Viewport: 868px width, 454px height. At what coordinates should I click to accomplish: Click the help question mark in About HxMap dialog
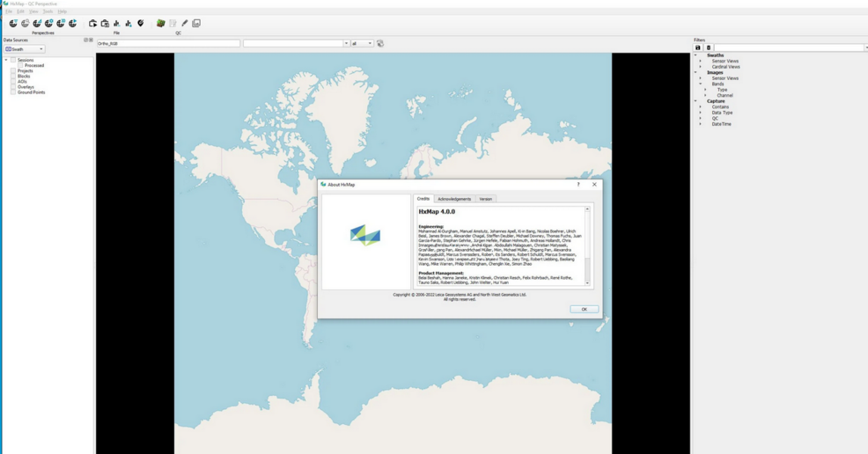[x=578, y=185]
